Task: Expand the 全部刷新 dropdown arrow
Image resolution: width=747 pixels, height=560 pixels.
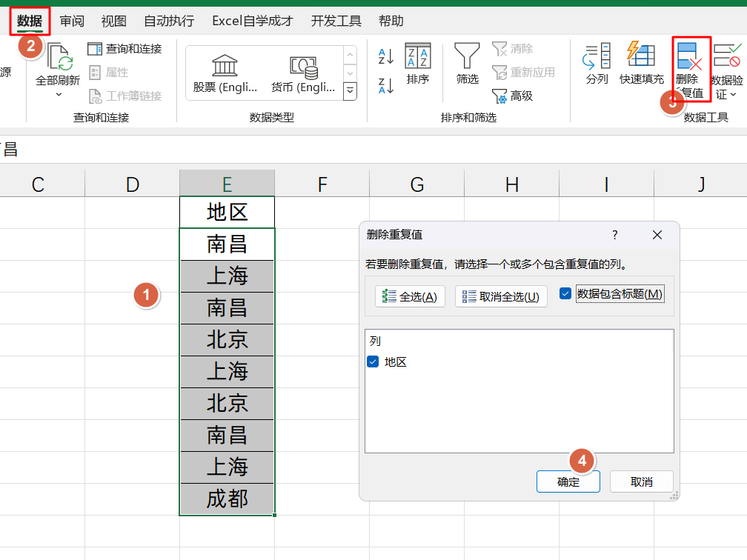Action: (59, 94)
